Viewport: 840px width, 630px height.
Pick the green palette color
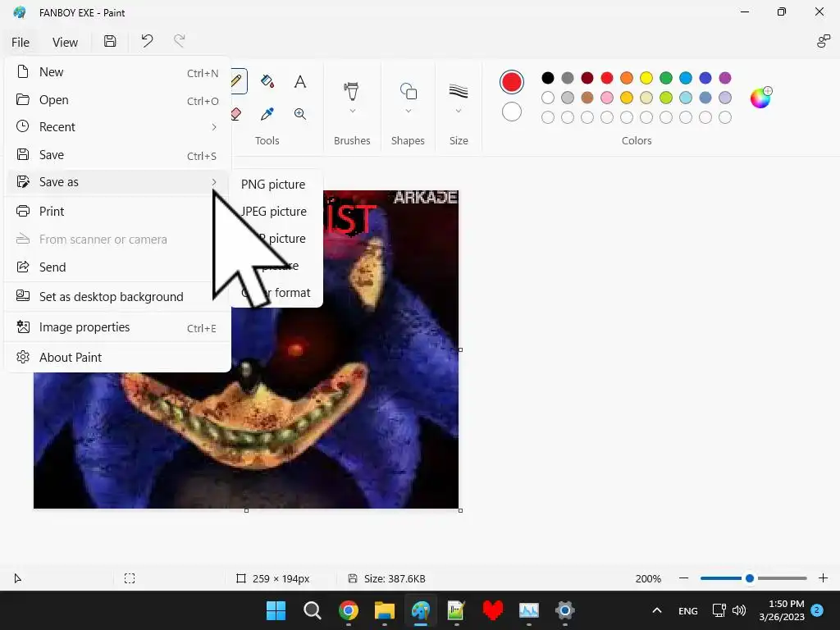[x=666, y=78]
